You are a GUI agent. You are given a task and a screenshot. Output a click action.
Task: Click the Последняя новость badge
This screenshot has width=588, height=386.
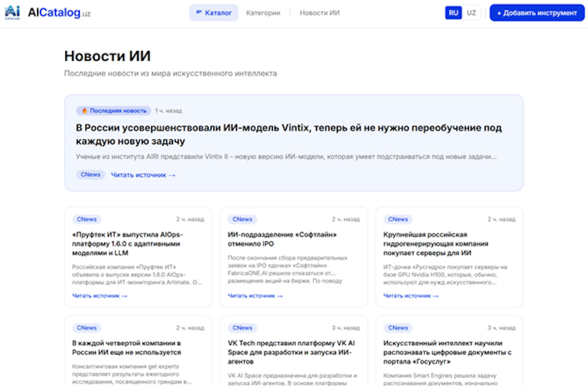114,111
